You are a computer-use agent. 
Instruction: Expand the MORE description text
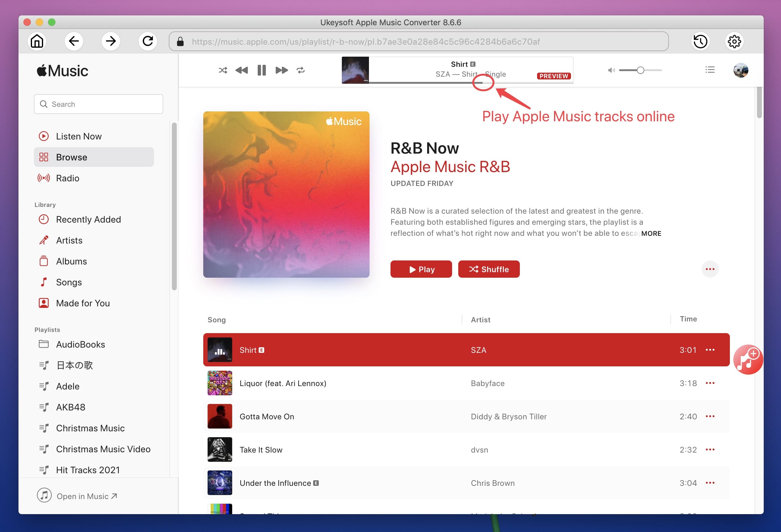(x=652, y=233)
